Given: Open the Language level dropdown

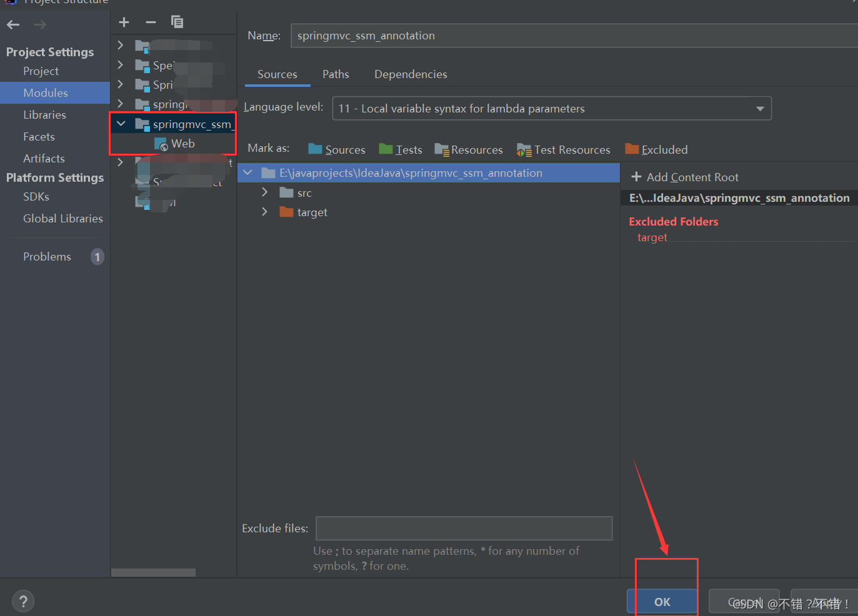Looking at the screenshot, I should point(552,108).
